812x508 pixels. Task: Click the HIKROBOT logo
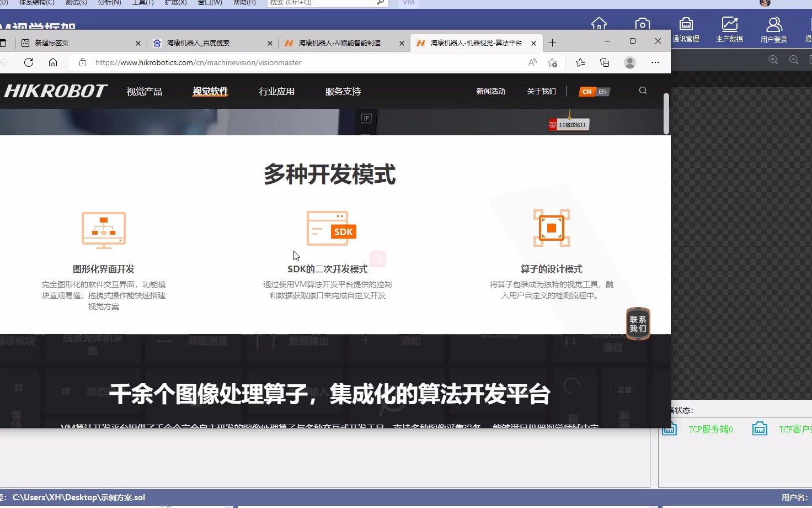point(55,91)
